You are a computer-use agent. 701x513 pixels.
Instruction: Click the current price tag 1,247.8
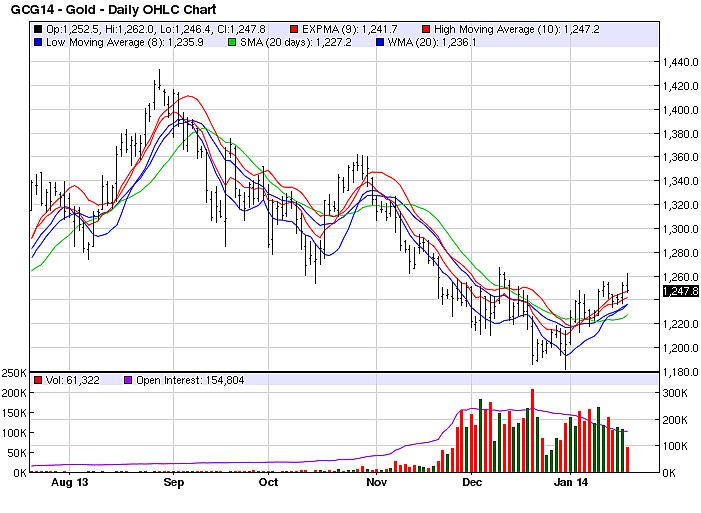pyautogui.click(x=677, y=292)
